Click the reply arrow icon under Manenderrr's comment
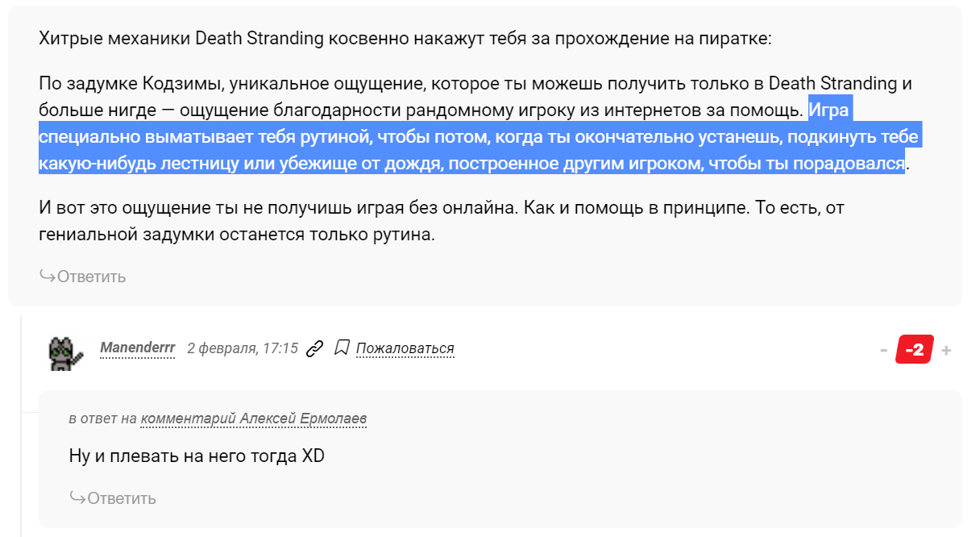 [78, 497]
